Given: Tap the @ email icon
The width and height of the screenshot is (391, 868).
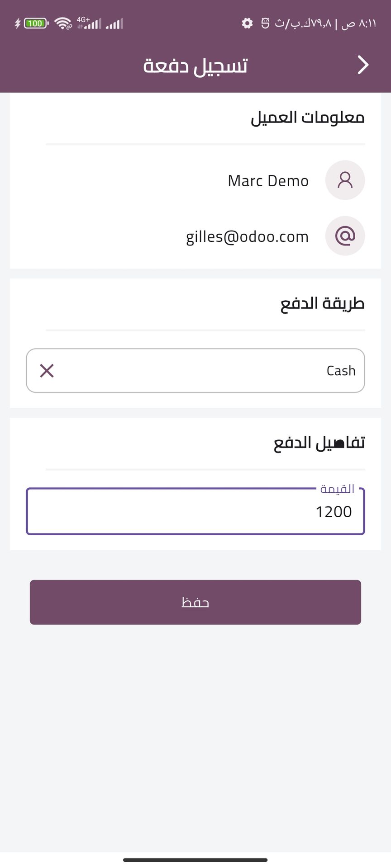Looking at the screenshot, I should (345, 236).
